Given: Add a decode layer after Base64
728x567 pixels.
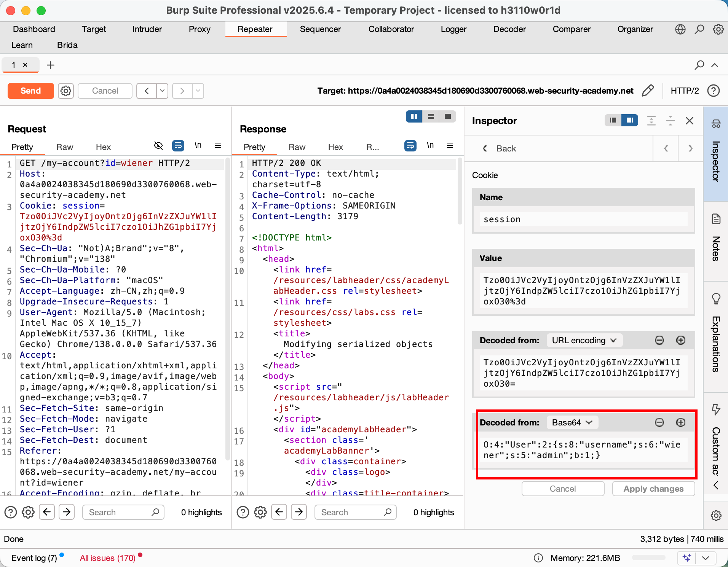Looking at the screenshot, I should pos(681,422).
